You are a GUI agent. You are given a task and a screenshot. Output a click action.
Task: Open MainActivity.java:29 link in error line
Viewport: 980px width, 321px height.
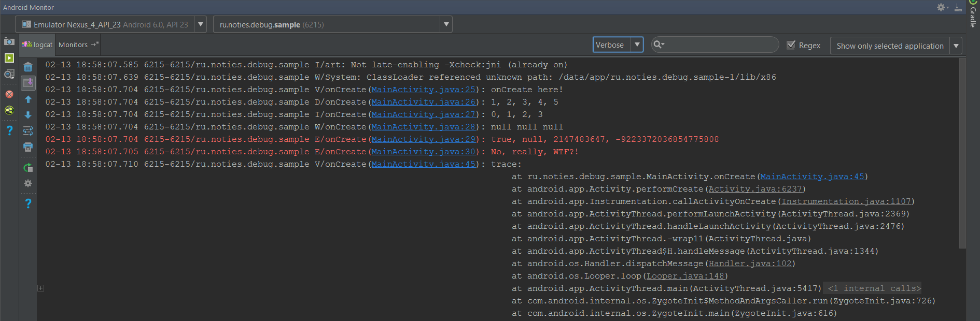tap(424, 139)
